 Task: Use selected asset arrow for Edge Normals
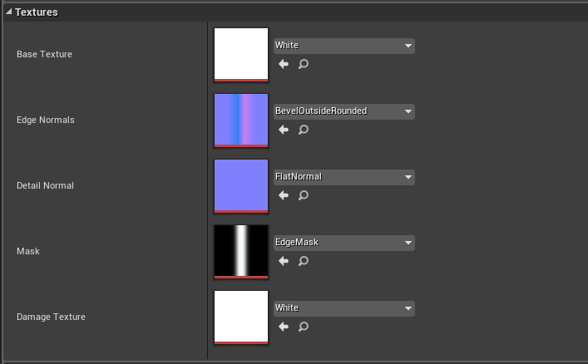pos(284,130)
